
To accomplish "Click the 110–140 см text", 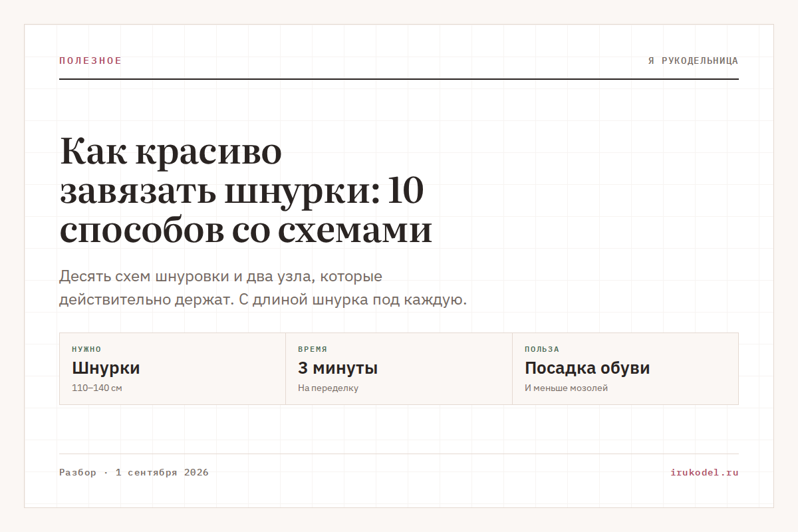I will coord(97,388).
